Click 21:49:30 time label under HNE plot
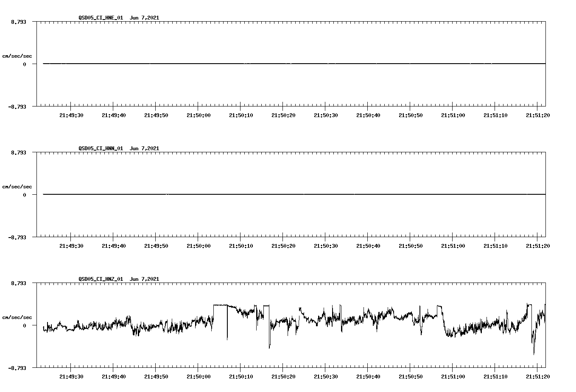This screenshot has width=576, height=392. tap(71, 115)
